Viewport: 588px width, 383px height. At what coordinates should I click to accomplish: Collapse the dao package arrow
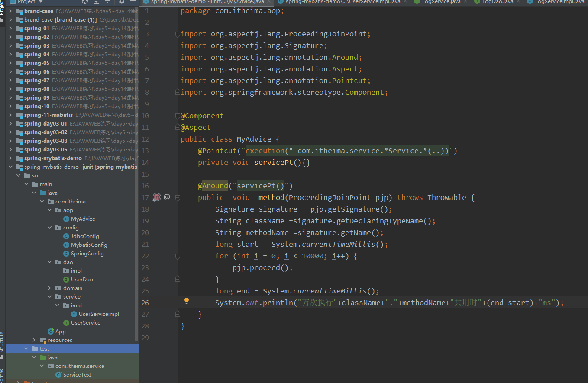pos(50,262)
